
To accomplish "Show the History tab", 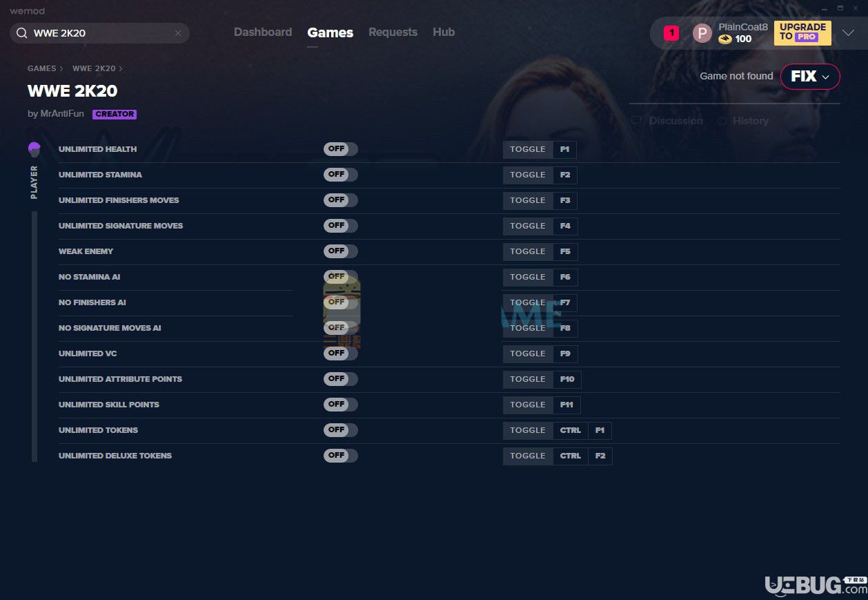I will coord(743,121).
